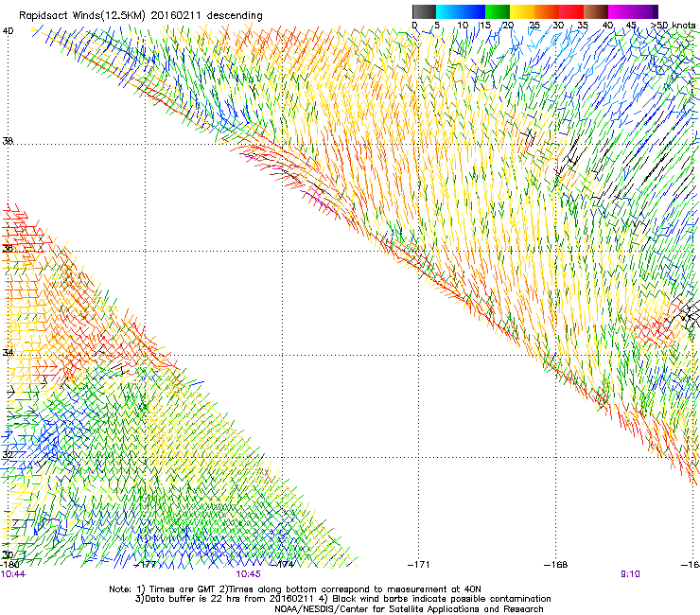
Task: Click the blue 10-15 knots legend segment
Action: pyautogui.click(x=473, y=11)
